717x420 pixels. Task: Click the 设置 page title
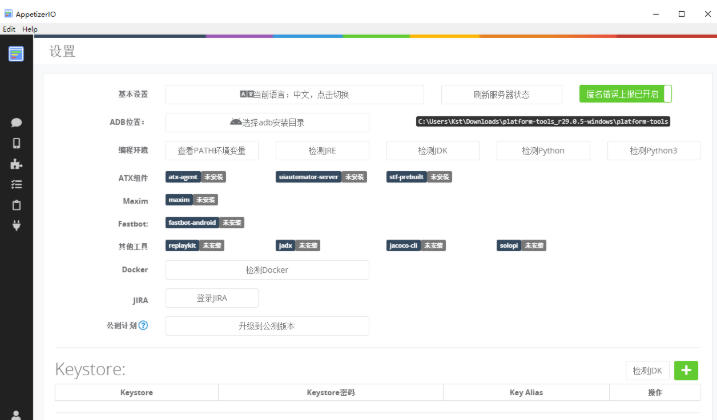tap(62, 51)
